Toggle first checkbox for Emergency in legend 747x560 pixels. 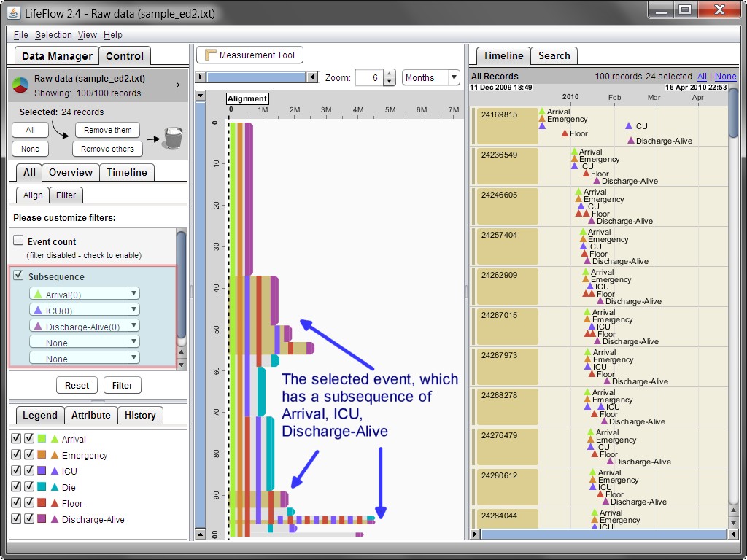click(x=15, y=455)
